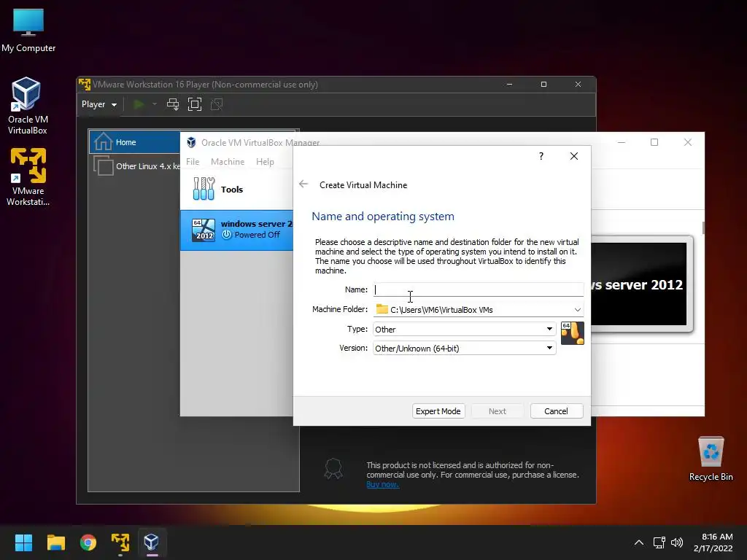
Task: Open Recycle Bin on desktop
Action: pos(711,459)
